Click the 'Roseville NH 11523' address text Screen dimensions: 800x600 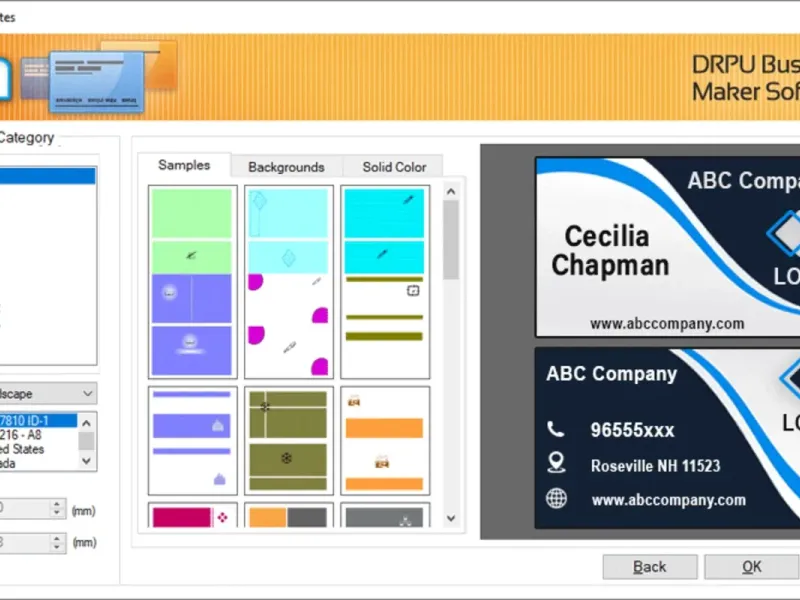[656, 465]
